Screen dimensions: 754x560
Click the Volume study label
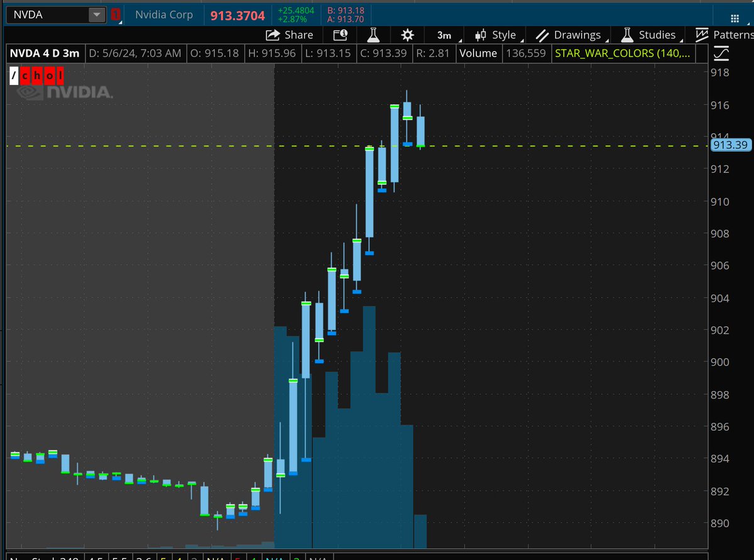click(478, 53)
